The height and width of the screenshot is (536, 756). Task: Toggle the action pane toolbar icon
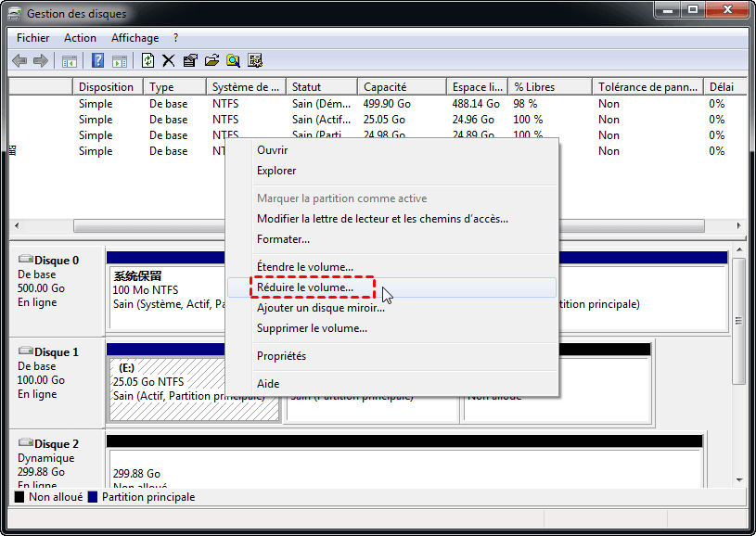(120, 61)
